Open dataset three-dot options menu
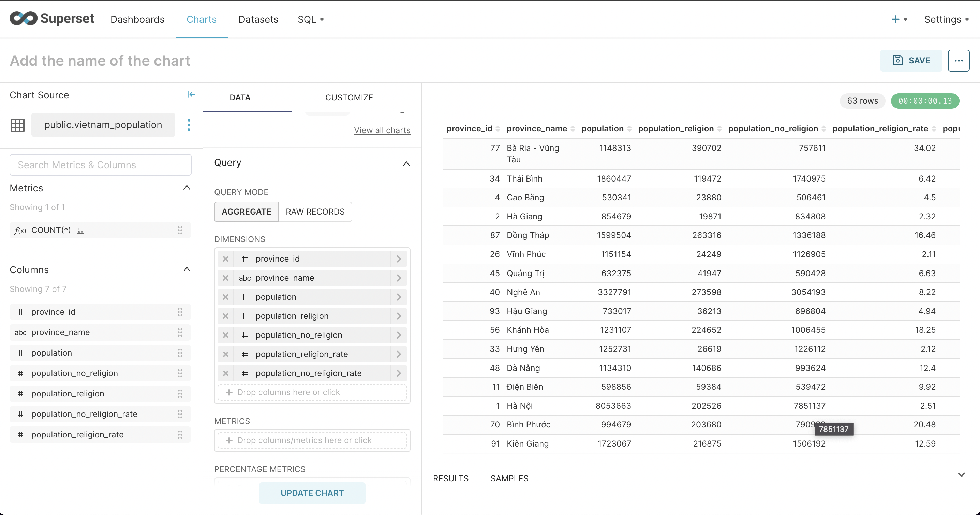 coord(189,125)
